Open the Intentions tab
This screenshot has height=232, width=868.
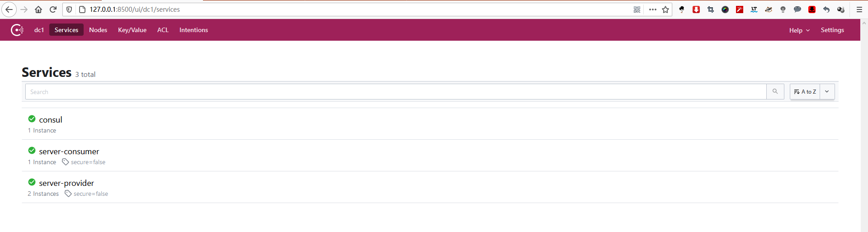[193, 30]
